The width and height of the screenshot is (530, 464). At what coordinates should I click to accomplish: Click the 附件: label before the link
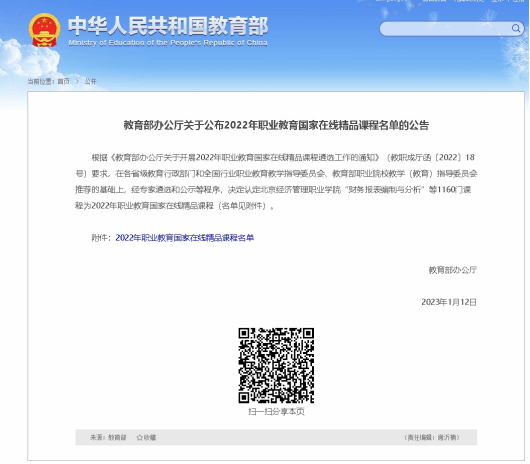(101, 238)
